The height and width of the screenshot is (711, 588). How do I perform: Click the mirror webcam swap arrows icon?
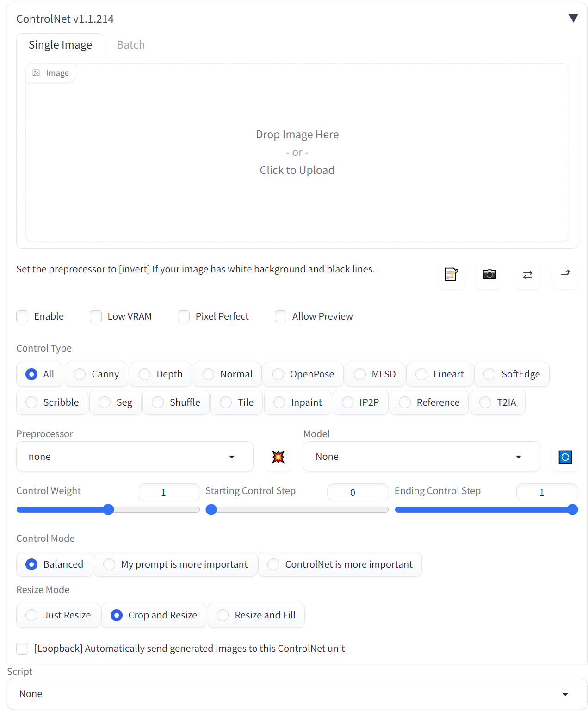(x=527, y=274)
